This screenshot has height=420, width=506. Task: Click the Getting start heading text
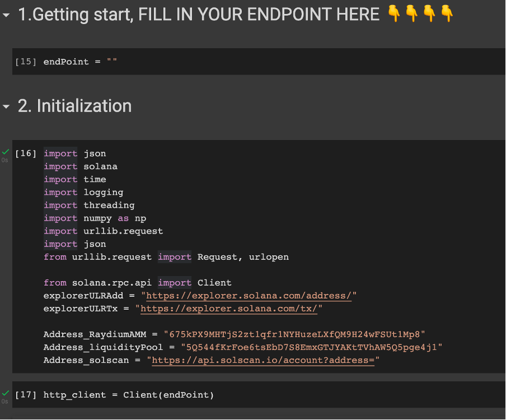click(199, 15)
